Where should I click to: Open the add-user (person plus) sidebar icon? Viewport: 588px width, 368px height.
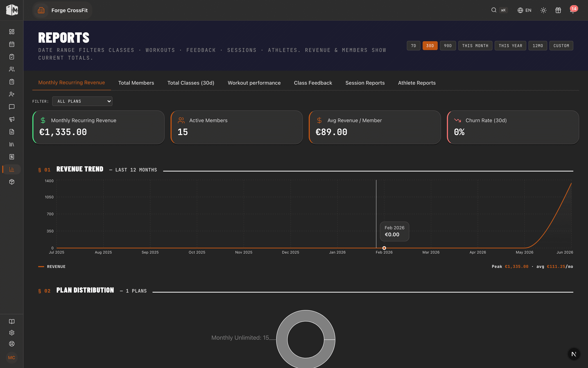pyautogui.click(x=12, y=94)
